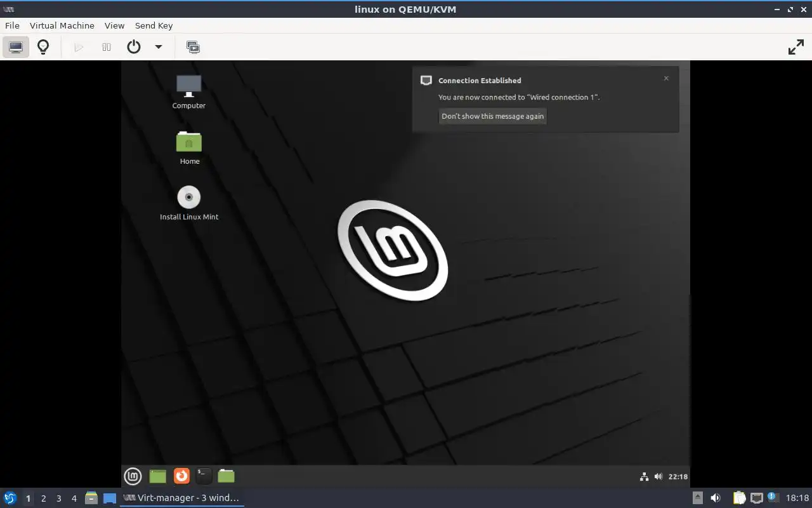Click the host volume tray icon
This screenshot has width=812, height=508.
[716, 498]
